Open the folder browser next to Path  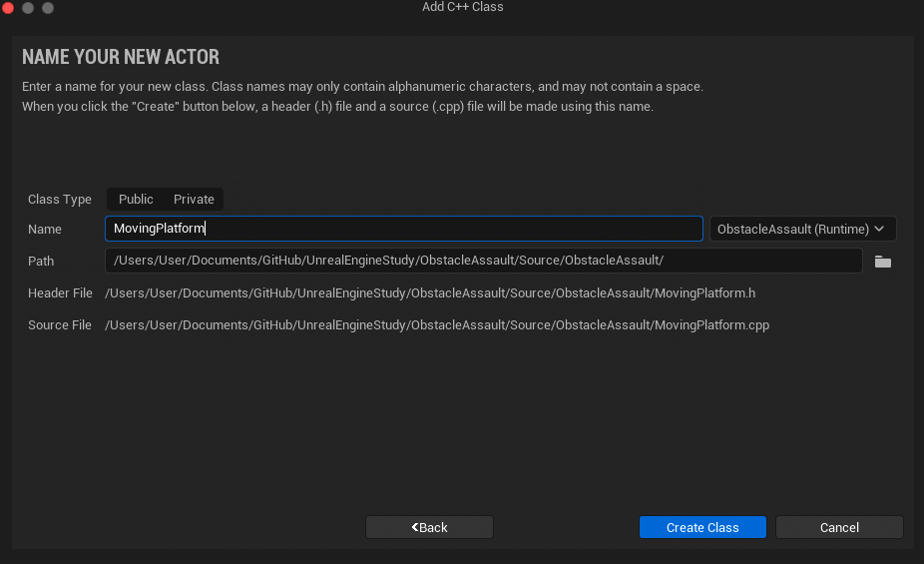tap(882, 262)
